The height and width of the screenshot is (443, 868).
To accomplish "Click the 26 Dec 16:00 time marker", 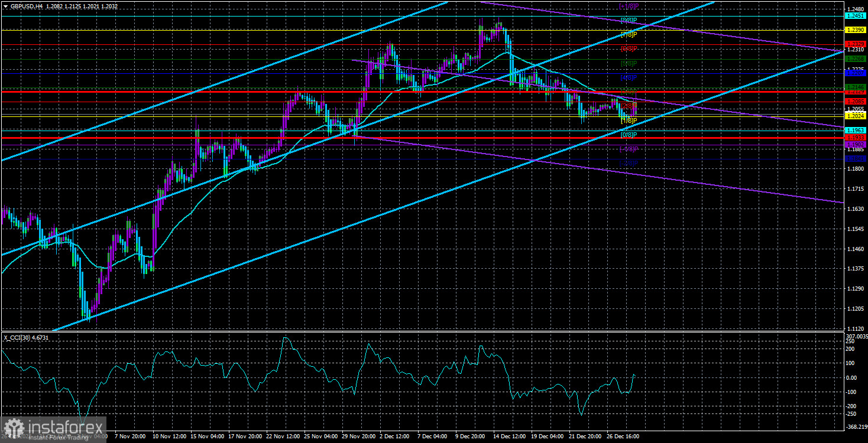I will tap(622, 437).
